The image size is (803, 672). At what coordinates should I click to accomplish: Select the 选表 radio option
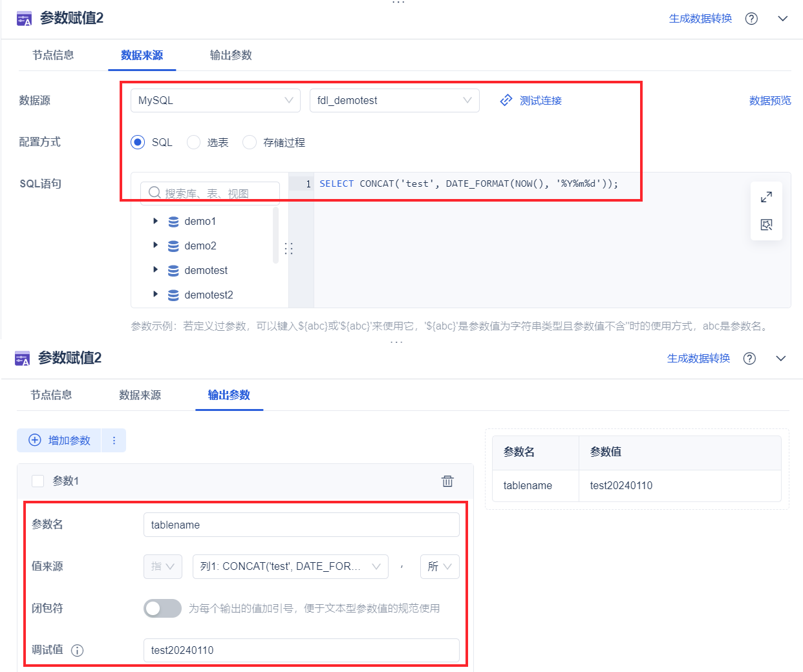click(193, 142)
